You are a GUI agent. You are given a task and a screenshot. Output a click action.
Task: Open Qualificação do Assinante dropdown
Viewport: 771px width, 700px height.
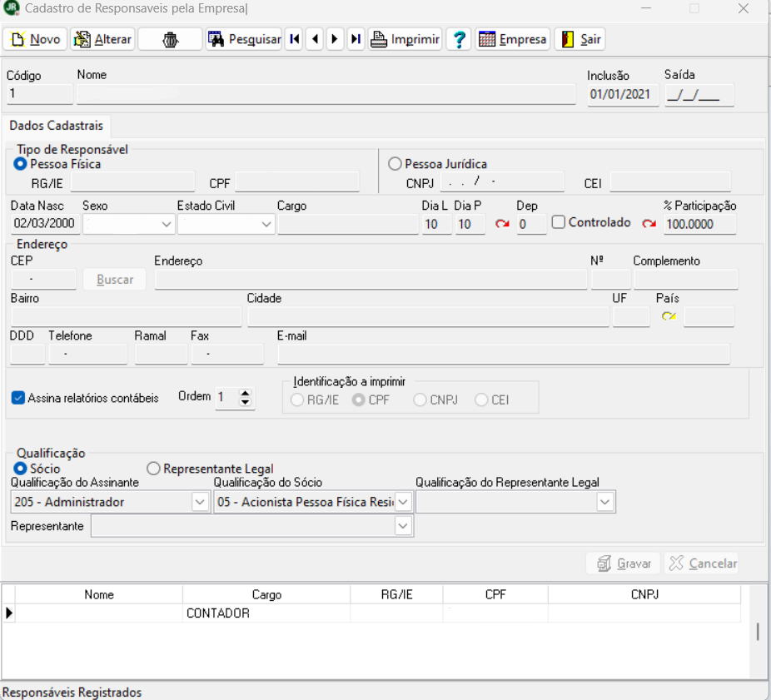coord(200,502)
